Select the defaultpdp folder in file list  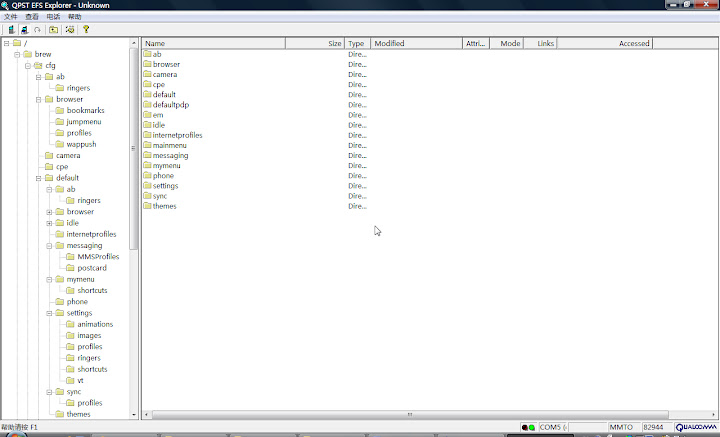pyautogui.click(x=171, y=105)
